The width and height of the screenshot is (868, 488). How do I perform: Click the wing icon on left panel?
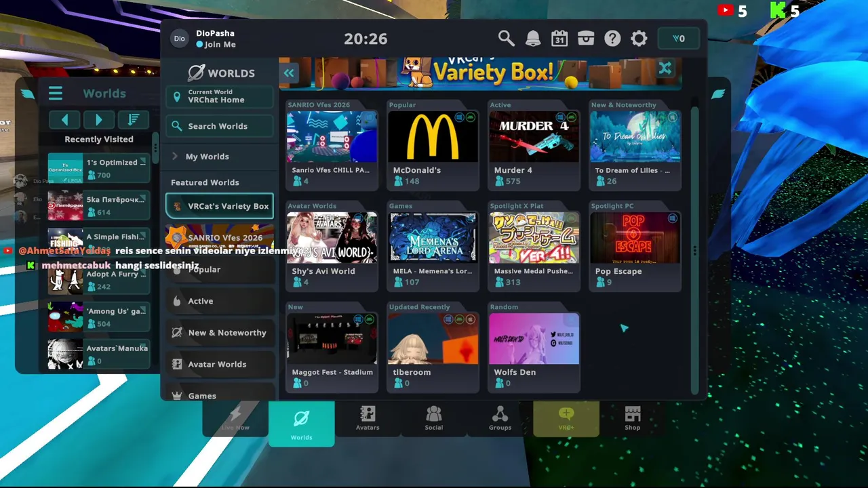tap(28, 94)
